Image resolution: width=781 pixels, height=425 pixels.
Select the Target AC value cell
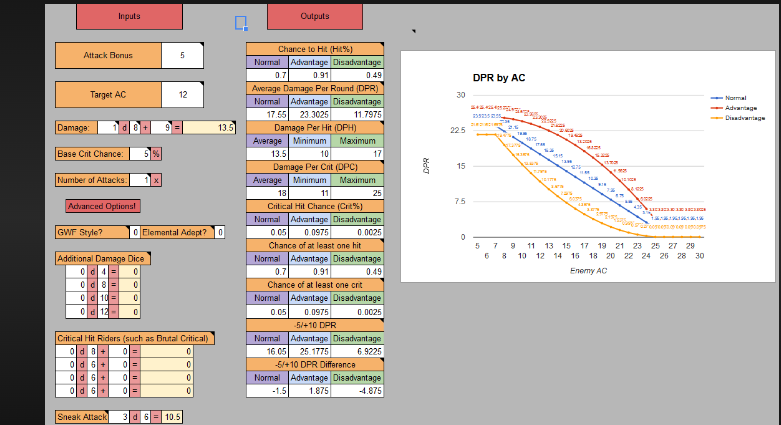click(x=182, y=95)
